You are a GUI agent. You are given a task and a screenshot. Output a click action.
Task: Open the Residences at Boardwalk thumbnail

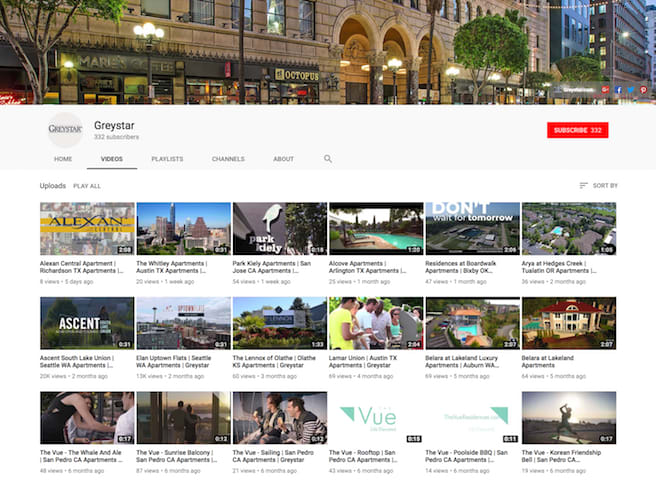[x=473, y=228]
